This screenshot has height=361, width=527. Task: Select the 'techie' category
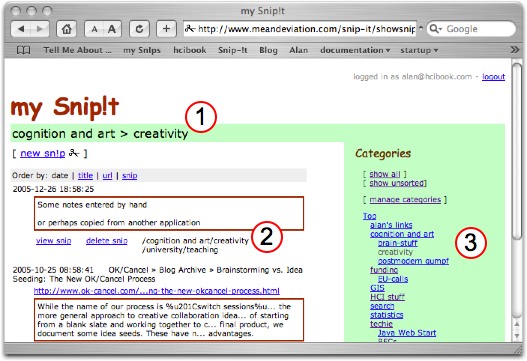pyautogui.click(x=381, y=324)
